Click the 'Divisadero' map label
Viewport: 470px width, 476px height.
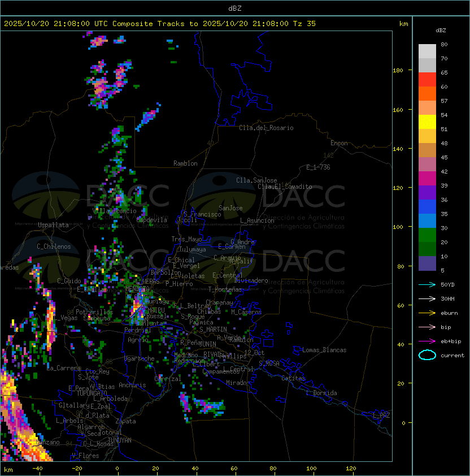coord(251,280)
